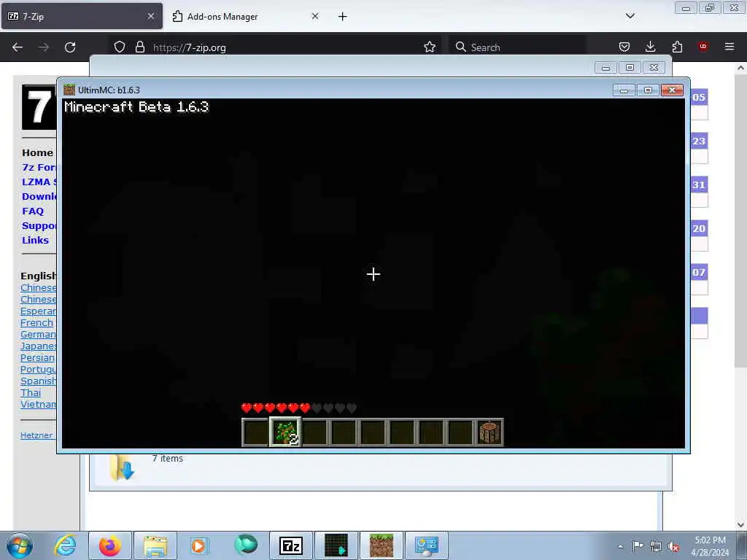747x560 pixels.
Task: Open Windows Explorer from taskbar
Action: [155, 545]
